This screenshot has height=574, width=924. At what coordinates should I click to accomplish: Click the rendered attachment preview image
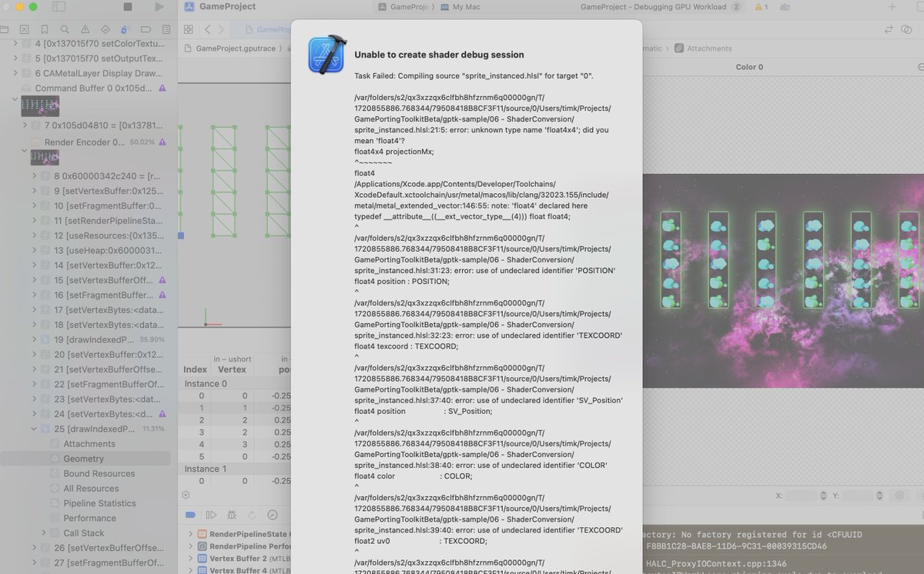coord(783,281)
